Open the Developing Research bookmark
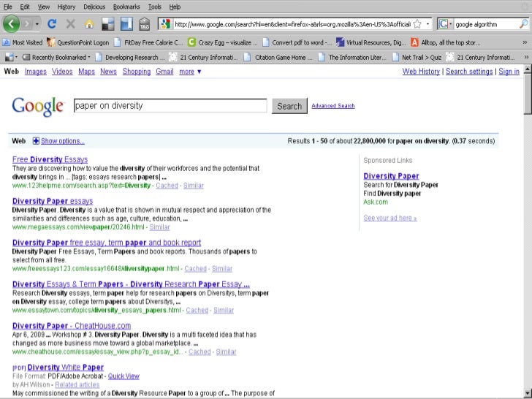This screenshot has width=532, height=399. pyautogui.click(x=130, y=57)
